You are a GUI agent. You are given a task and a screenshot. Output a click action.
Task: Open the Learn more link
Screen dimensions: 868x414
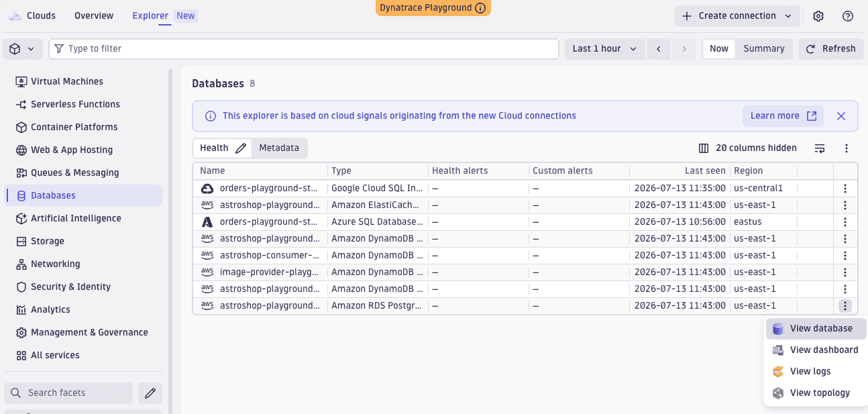[783, 116]
